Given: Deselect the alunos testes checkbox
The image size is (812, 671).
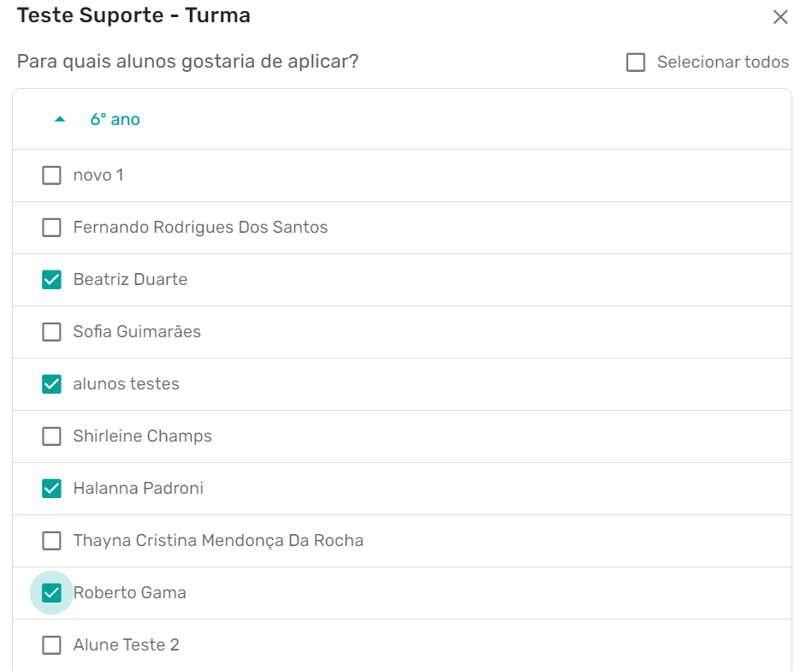Looking at the screenshot, I should tap(52, 384).
